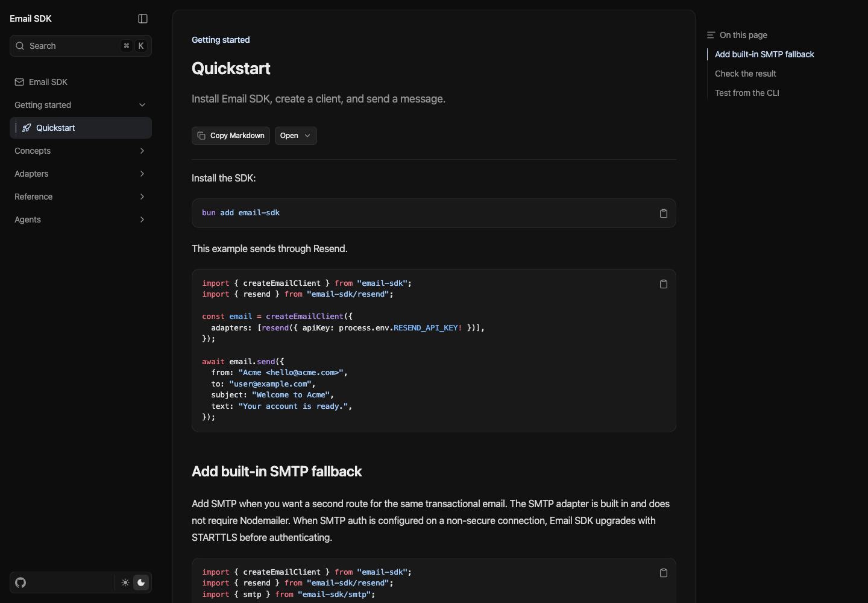This screenshot has width=868, height=603.
Task: Click the "email-sdk/smtp" import string
Action: (x=334, y=595)
